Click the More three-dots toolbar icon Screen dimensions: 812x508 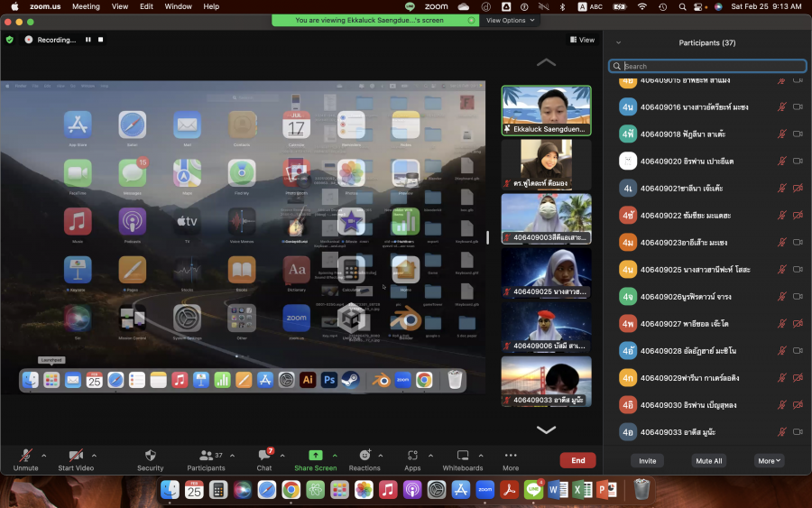coord(511,457)
